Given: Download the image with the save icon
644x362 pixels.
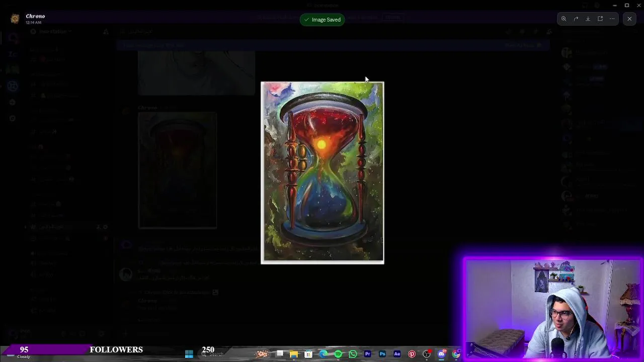Looking at the screenshot, I should coord(588,19).
